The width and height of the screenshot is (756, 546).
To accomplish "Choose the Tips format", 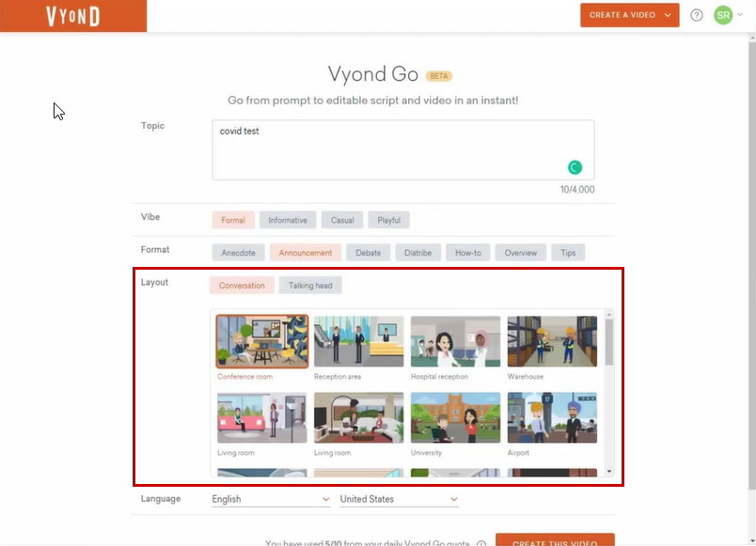I will click(568, 253).
